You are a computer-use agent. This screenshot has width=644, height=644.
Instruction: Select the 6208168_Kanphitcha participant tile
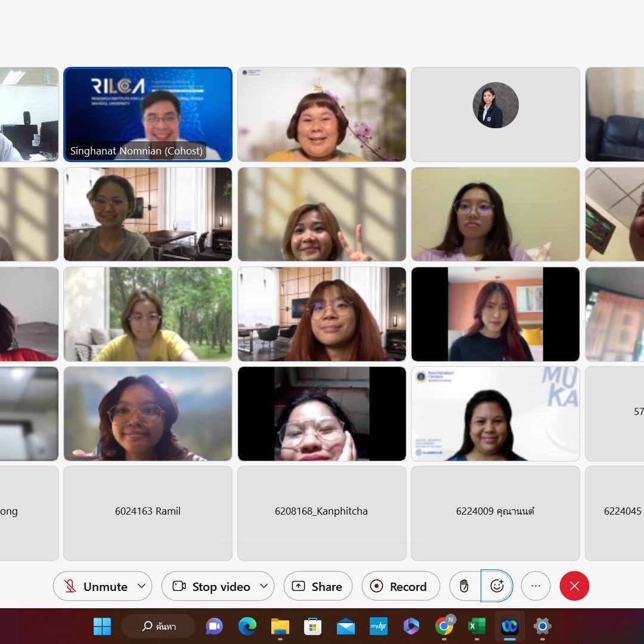click(x=321, y=513)
